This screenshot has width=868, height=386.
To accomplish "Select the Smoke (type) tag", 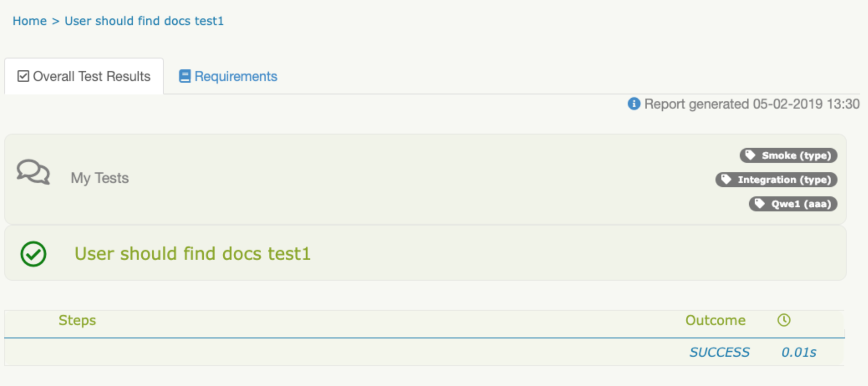I will [x=788, y=155].
